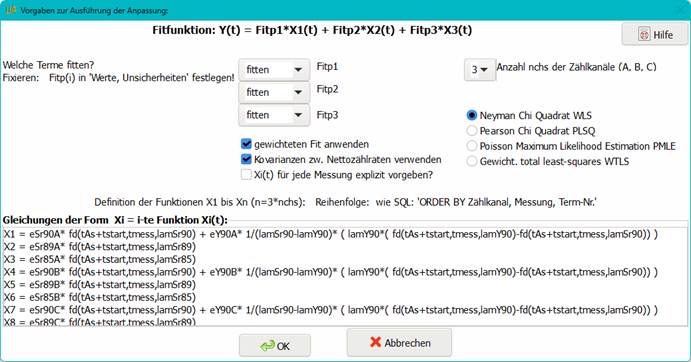Open the Anzahl nchs Zählkanäle dropdown
Image resolution: width=691 pixels, height=362 pixels.
479,70
